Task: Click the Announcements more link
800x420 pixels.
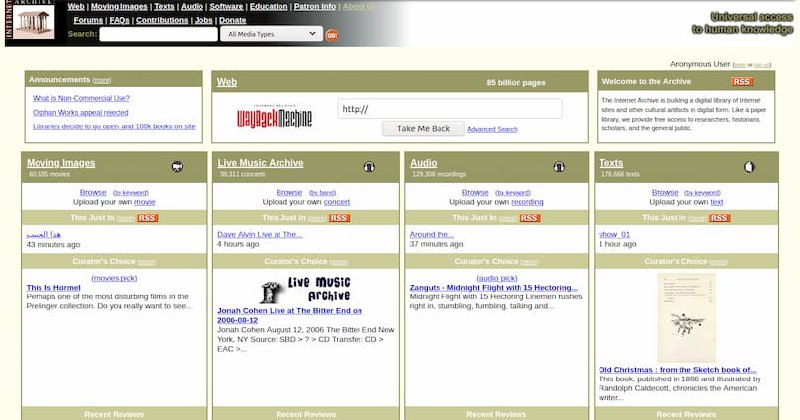Action: tap(102, 81)
